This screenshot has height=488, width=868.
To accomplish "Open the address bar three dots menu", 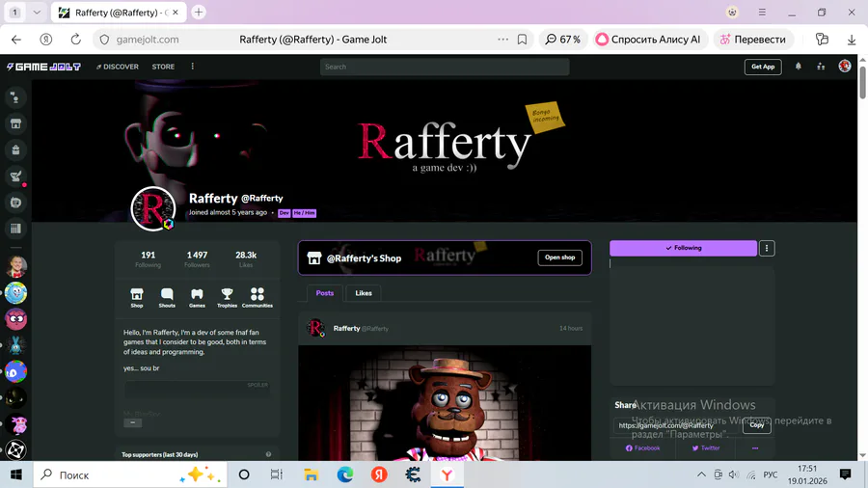I will [x=502, y=40].
